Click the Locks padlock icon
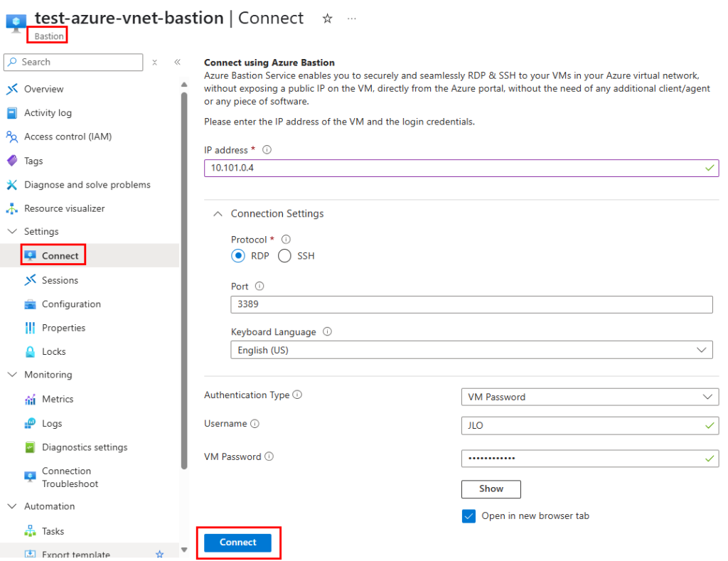Screen dimensions: 728x561 pos(30,351)
